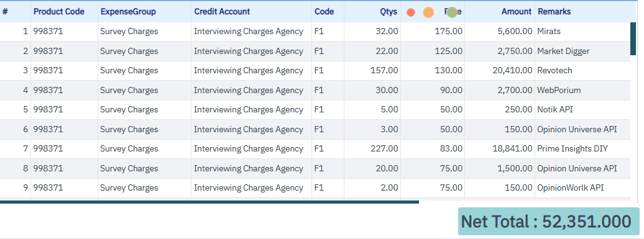Click the amount 5,600.00
644x239 pixels.
pos(515,32)
